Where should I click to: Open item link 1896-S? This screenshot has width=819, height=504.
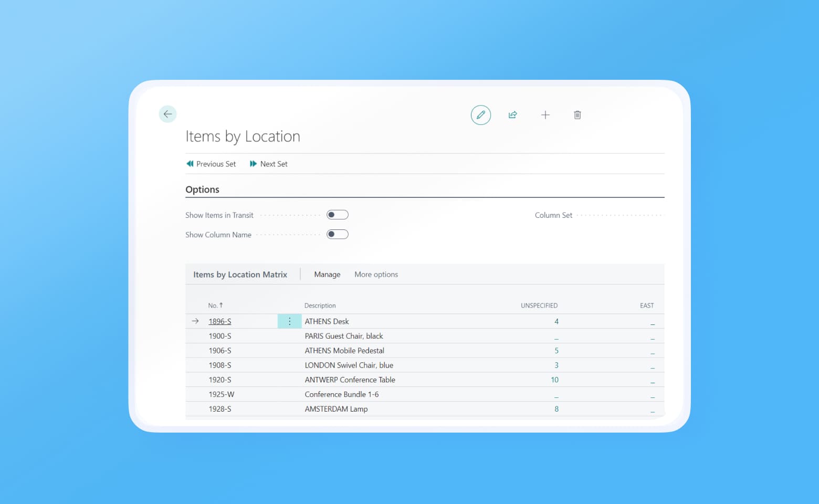click(220, 321)
